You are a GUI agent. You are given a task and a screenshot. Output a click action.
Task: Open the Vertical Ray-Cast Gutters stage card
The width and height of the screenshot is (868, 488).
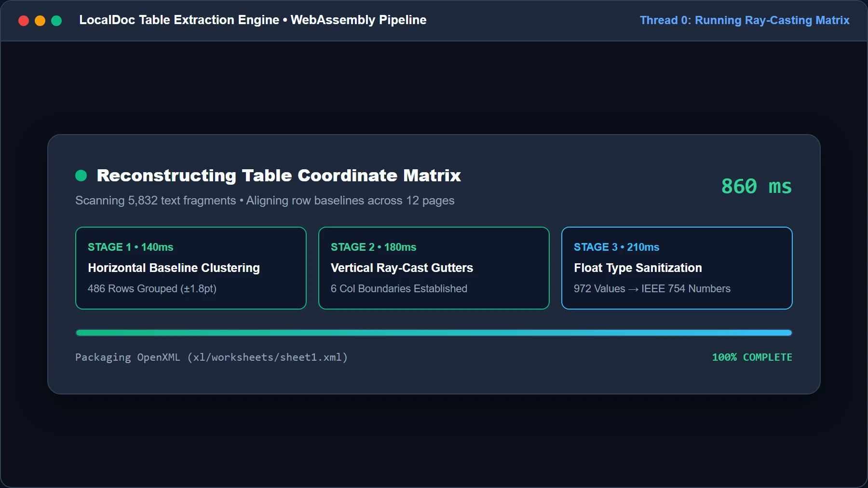tap(434, 268)
